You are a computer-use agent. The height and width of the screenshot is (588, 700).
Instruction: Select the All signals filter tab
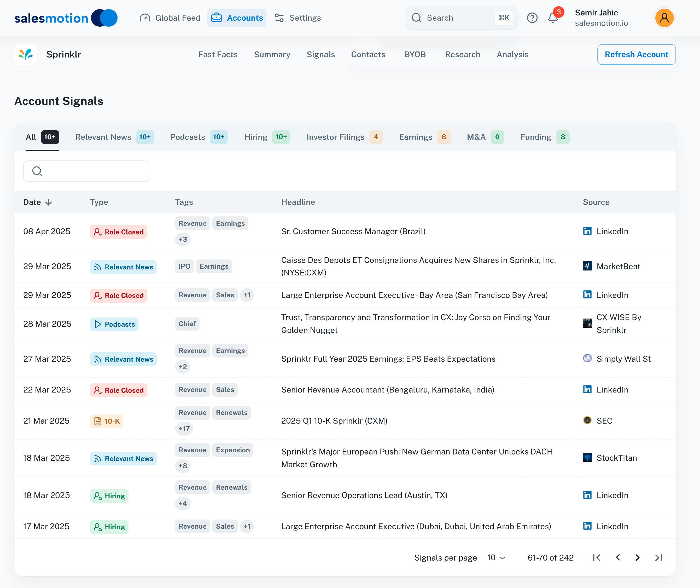[x=42, y=137]
